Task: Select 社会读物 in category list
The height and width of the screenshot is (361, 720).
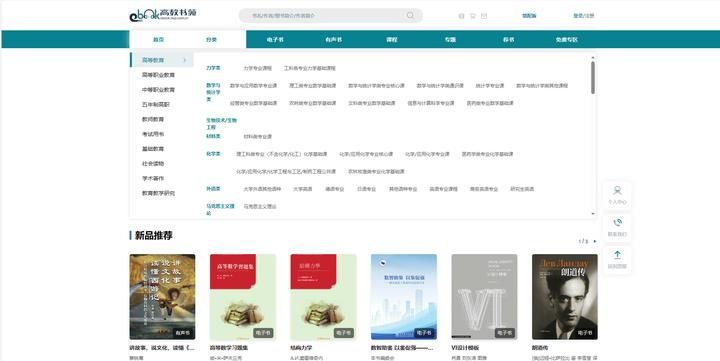Action: (152, 164)
